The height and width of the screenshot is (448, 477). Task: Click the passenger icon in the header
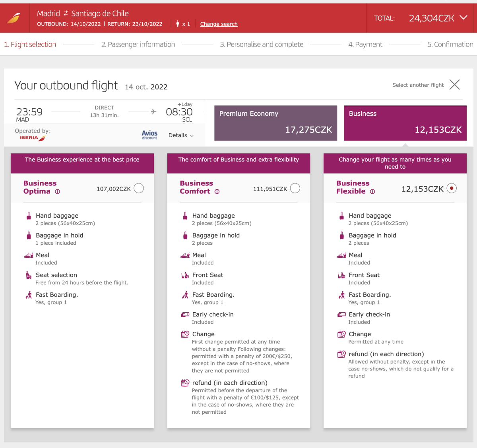point(178,24)
